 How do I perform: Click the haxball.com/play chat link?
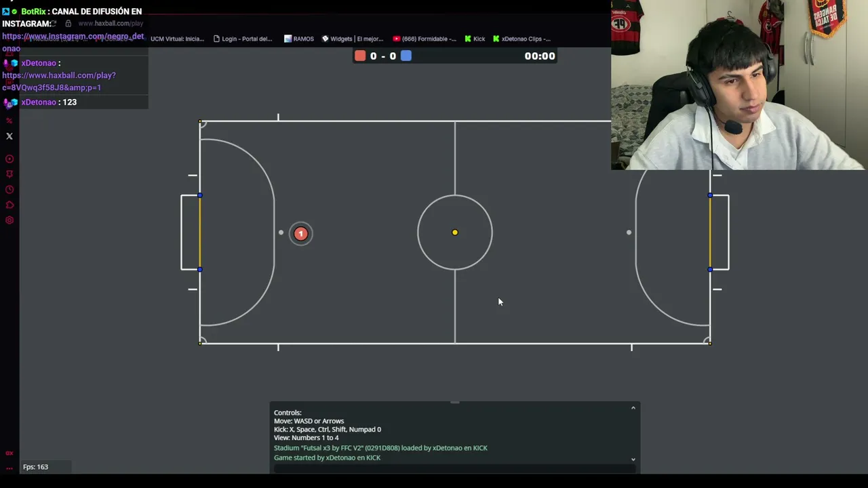coord(59,81)
